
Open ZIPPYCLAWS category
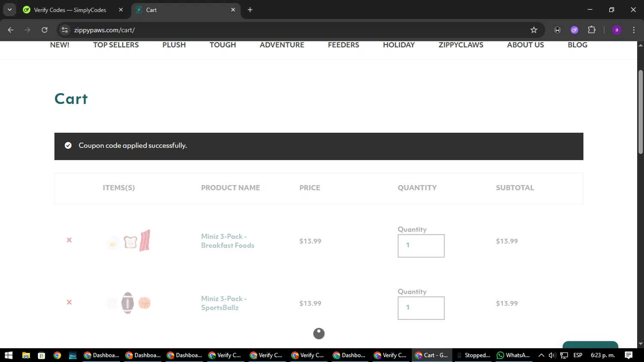461,45
